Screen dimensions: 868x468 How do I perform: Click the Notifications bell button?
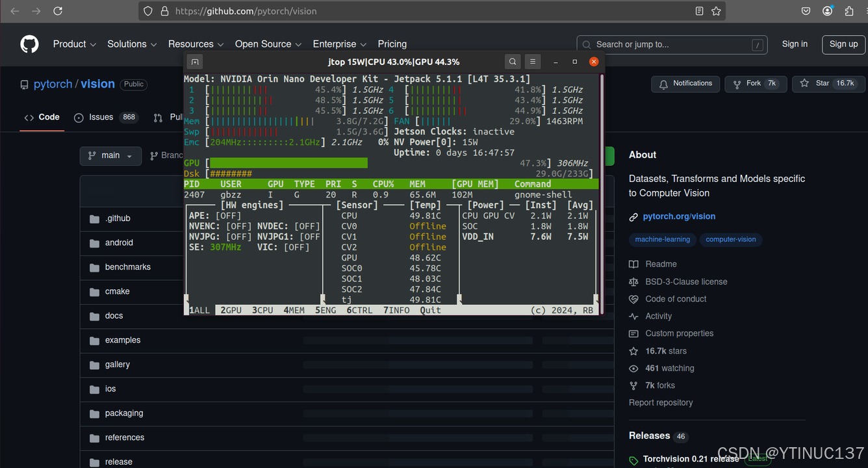point(685,84)
